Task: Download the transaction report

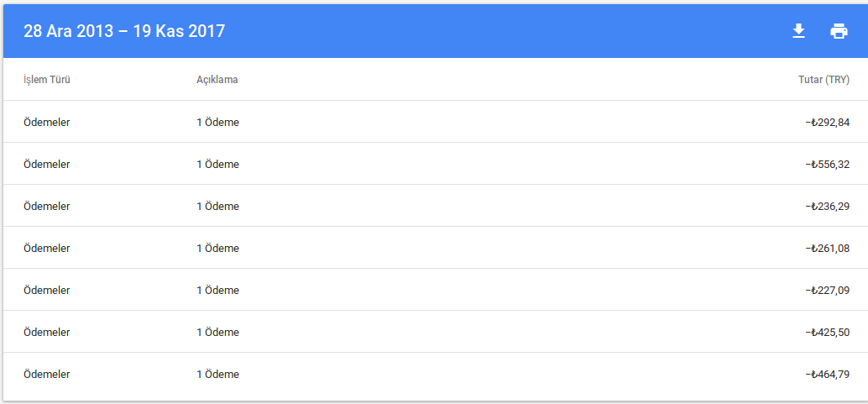Action: coord(798,31)
